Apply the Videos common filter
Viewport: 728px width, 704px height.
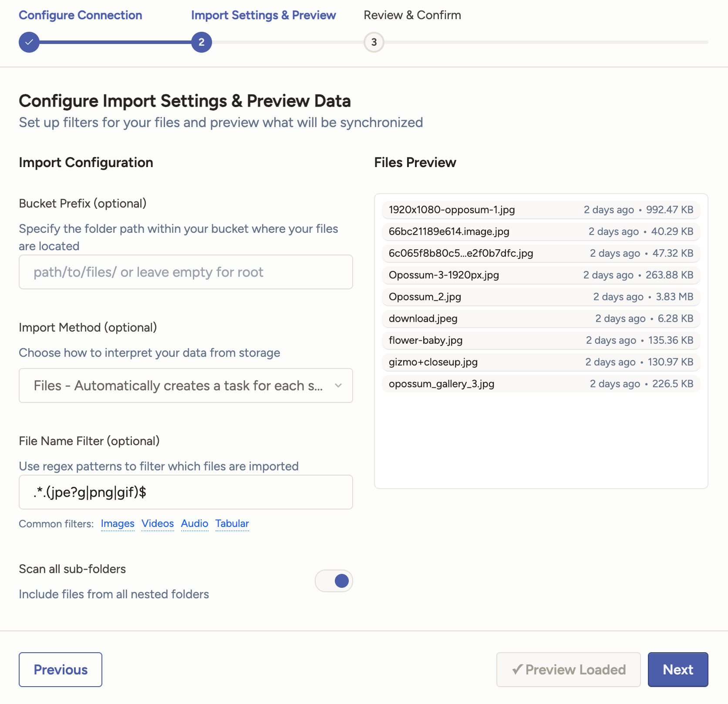[158, 523]
